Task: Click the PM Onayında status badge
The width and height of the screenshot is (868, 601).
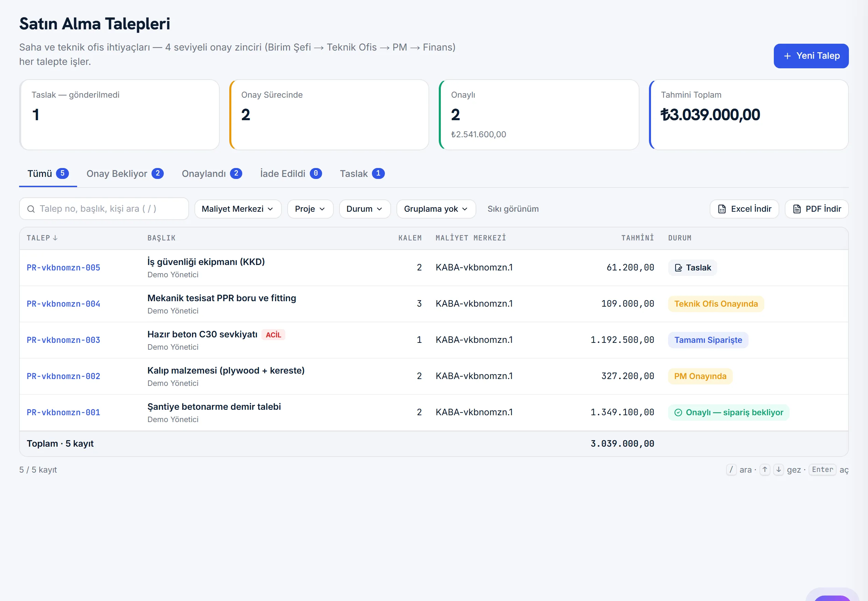Action: tap(700, 376)
